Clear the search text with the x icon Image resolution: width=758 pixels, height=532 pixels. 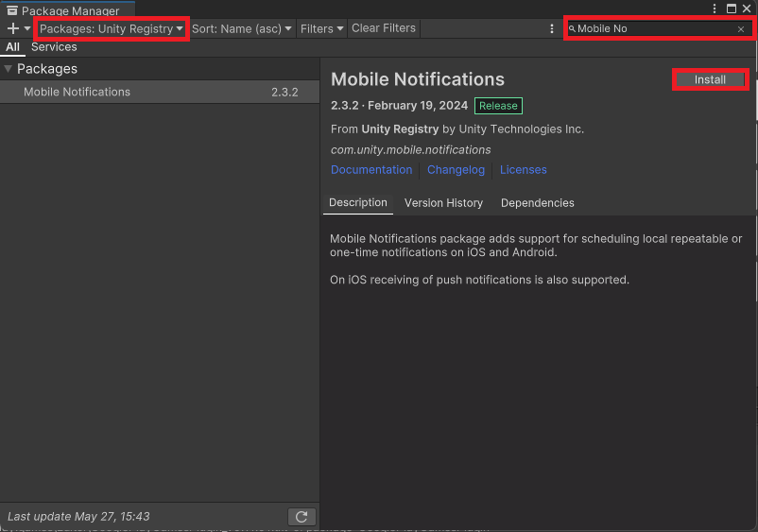tap(741, 29)
